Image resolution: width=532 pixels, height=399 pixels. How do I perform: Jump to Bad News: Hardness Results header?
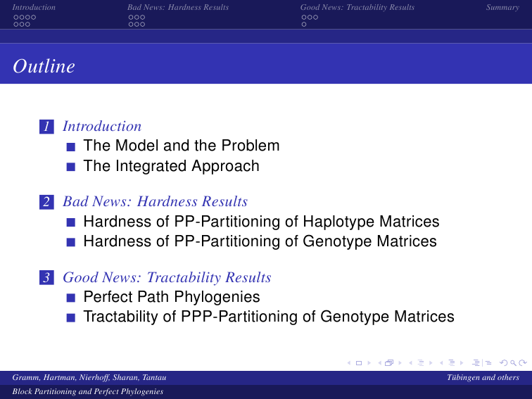tap(178, 7)
